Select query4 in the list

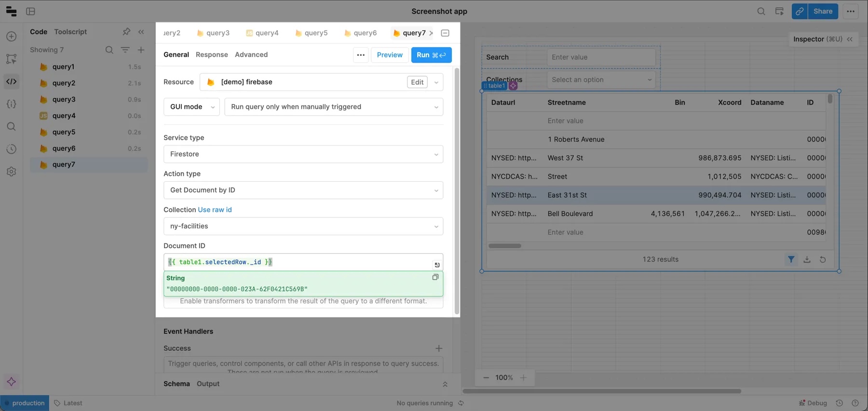click(89, 116)
